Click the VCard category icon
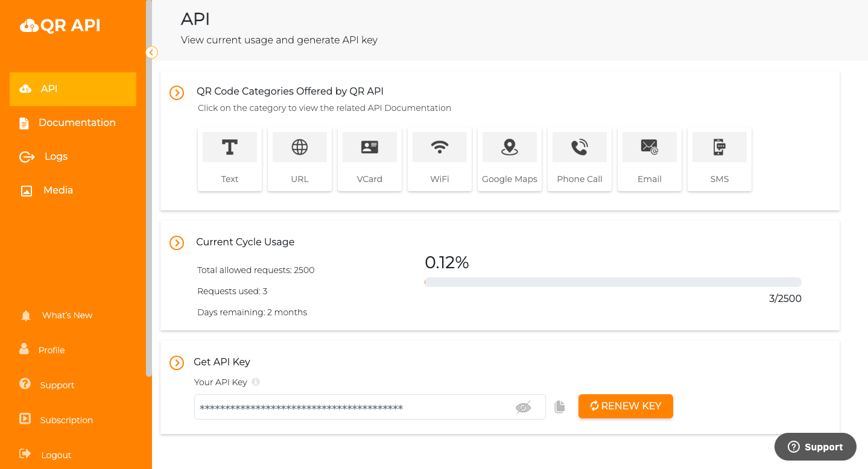The height and width of the screenshot is (469, 868). pos(369,146)
